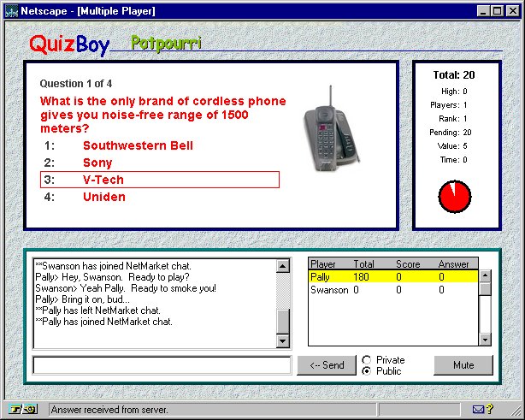
Task: Click the 'Total: 20' score heading
Action: tap(454, 75)
